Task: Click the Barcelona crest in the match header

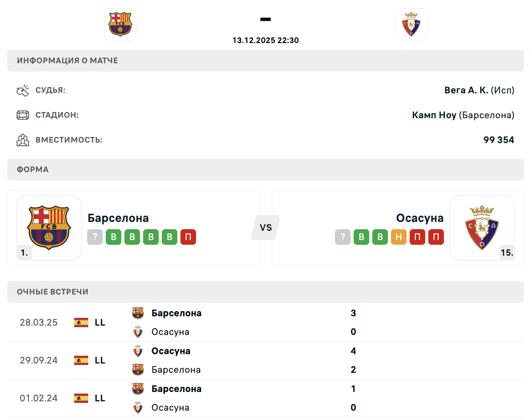Action: [x=120, y=24]
